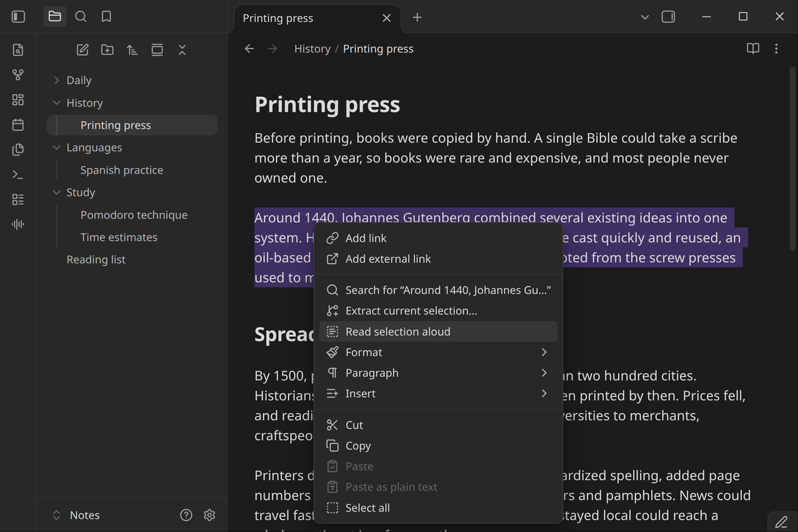Choose Add link from context menu
Screen dimensions: 798x532
click(x=438, y=238)
